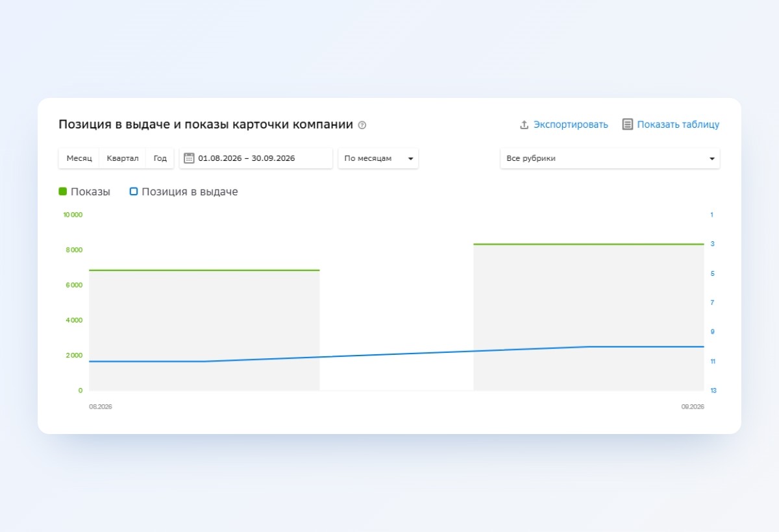Click the 09.2026 x-axis label
779x532 pixels.
(693, 407)
